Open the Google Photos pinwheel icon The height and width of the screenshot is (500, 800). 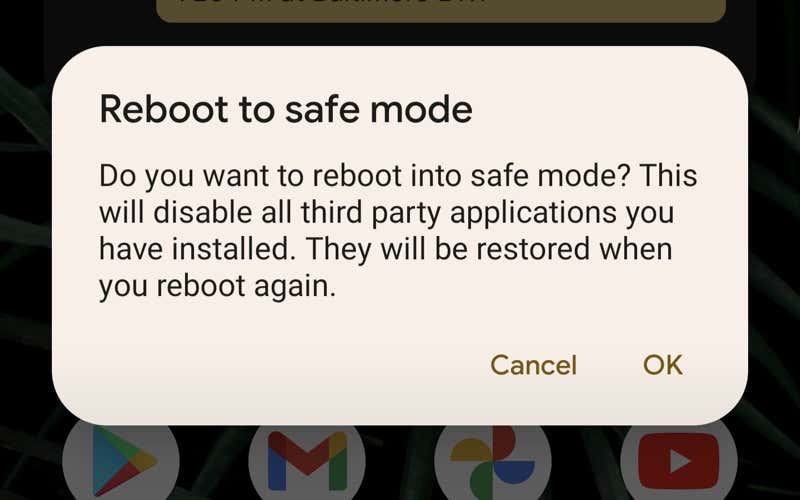coord(492,462)
